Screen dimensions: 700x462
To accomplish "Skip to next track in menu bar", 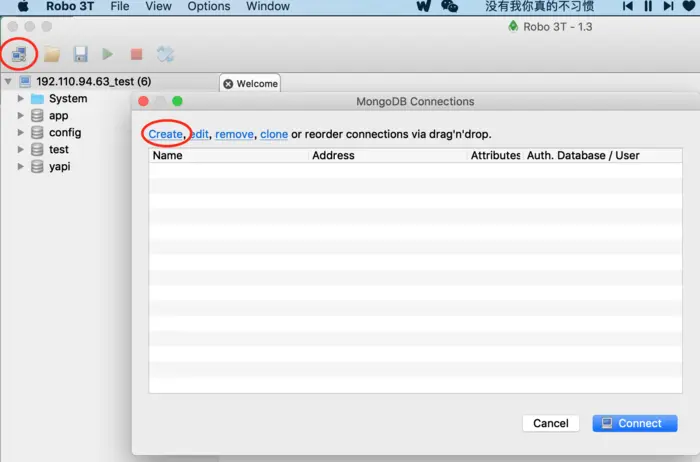I will tap(668, 6).
